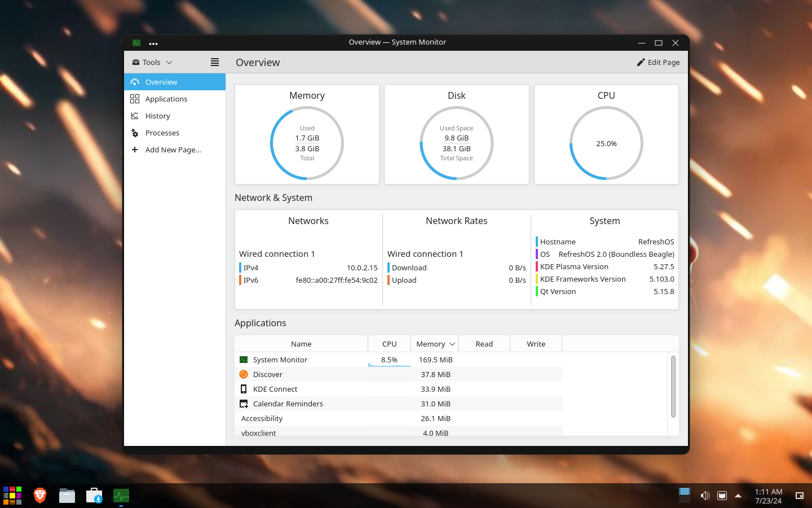Image resolution: width=812 pixels, height=508 pixels.
Task: Click the three-dots icon in title bar
Action: pos(153,43)
